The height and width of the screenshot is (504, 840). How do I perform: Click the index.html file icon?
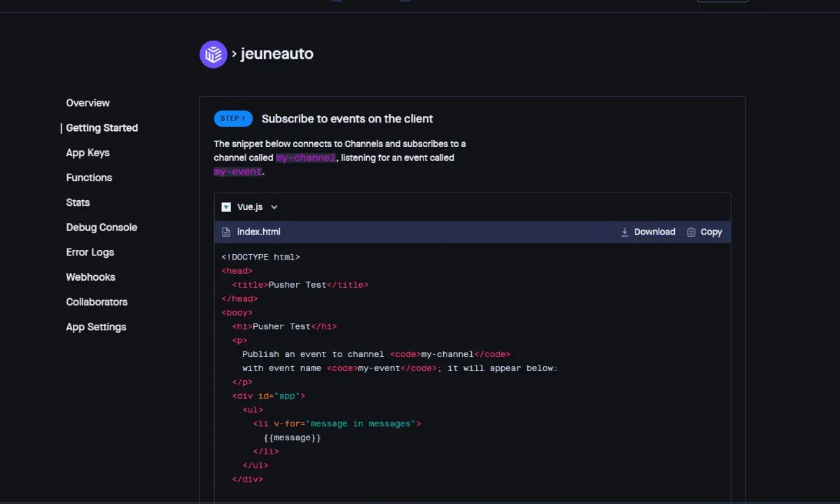point(226,232)
